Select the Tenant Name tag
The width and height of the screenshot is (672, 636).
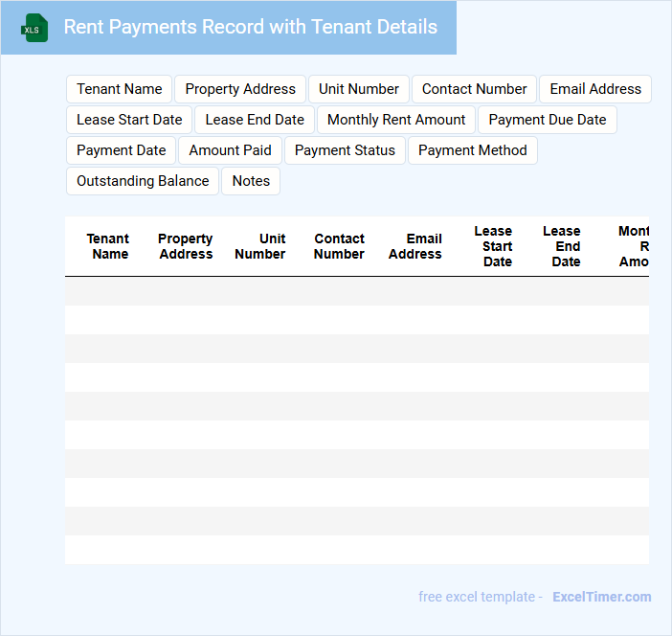pyautogui.click(x=120, y=89)
